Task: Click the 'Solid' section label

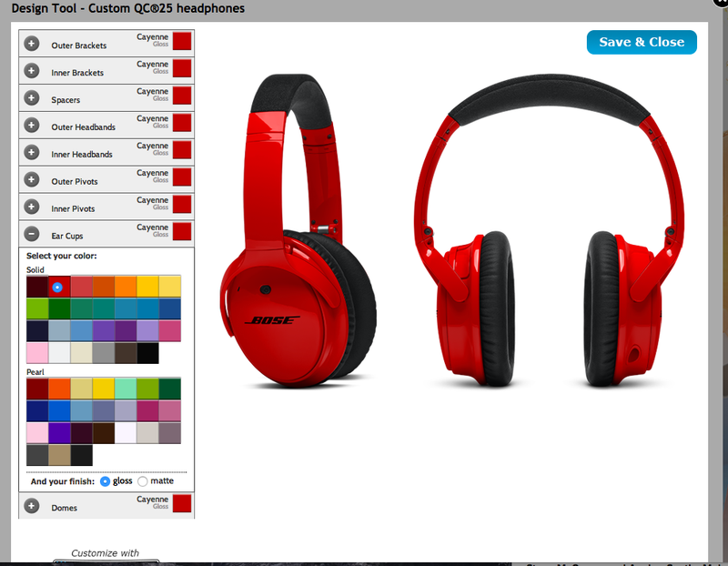Action: tap(35, 269)
